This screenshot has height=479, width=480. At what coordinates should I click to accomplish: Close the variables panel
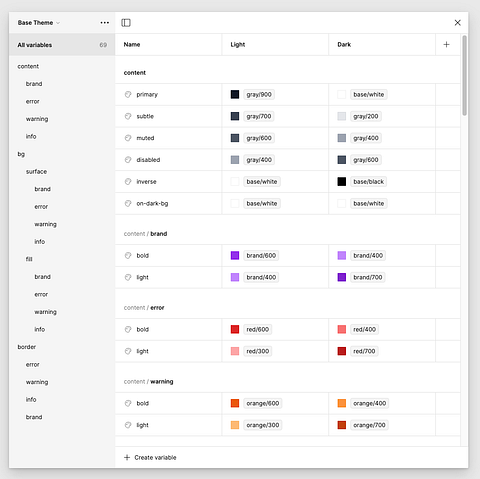[x=457, y=23]
